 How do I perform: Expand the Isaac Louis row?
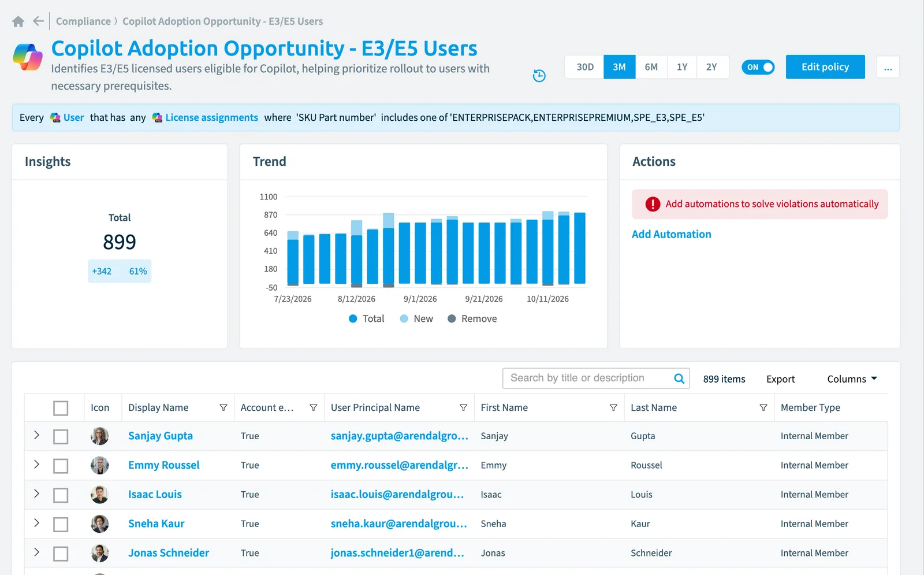tap(36, 494)
